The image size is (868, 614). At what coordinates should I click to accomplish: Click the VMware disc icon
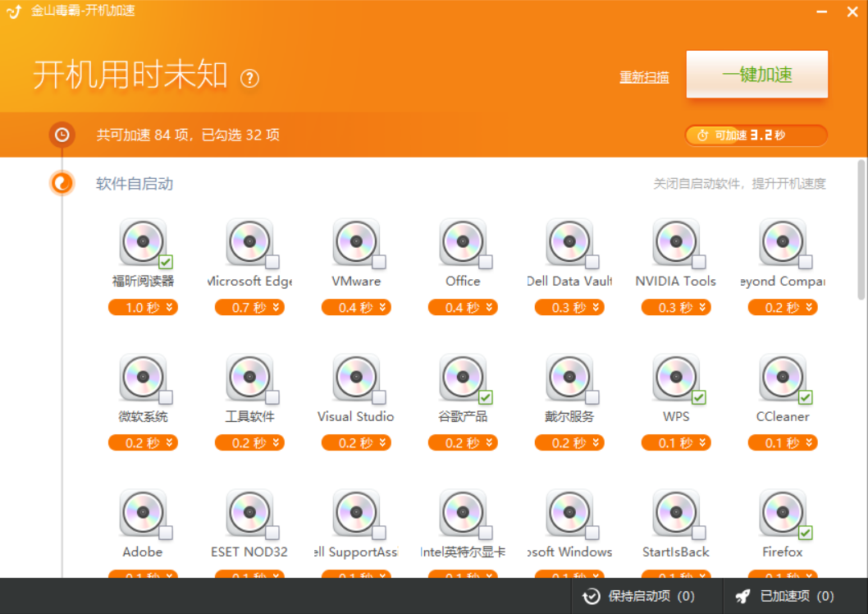[357, 242]
